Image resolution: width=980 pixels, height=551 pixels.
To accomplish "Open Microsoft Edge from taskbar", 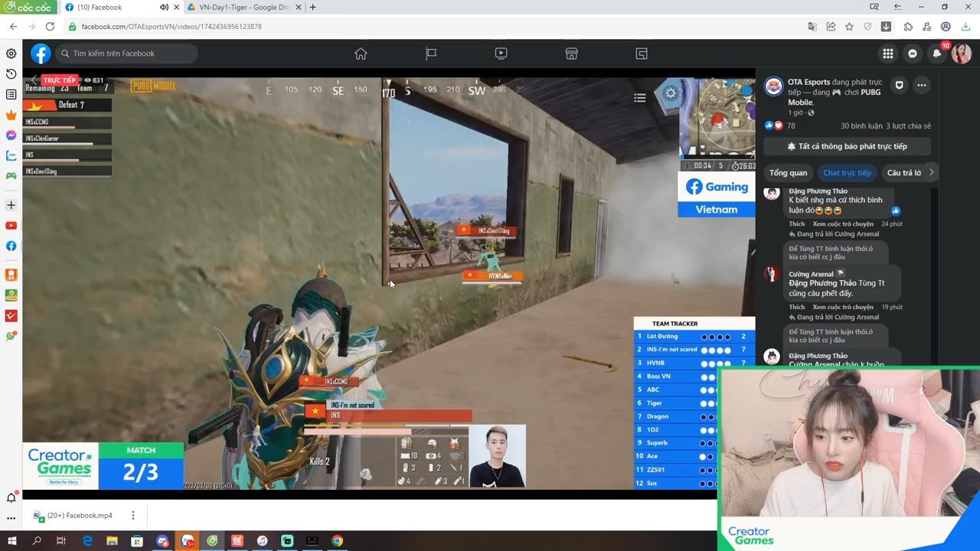I will 87,541.
